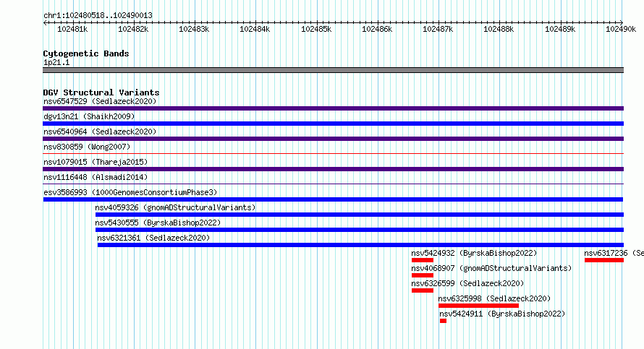Viewport: 644px width, 349px height.
Task: Click the purple bar below nsv6540964
Action: click(x=333, y=139)
